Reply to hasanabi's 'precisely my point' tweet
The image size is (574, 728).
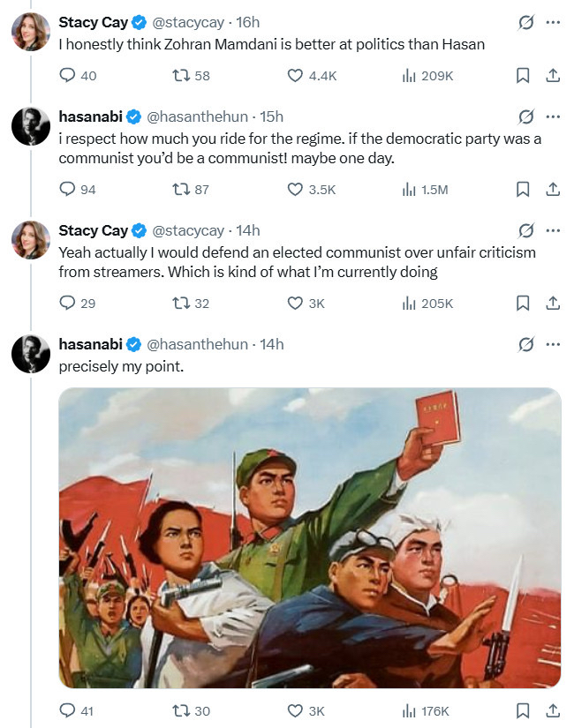[68, 710]
